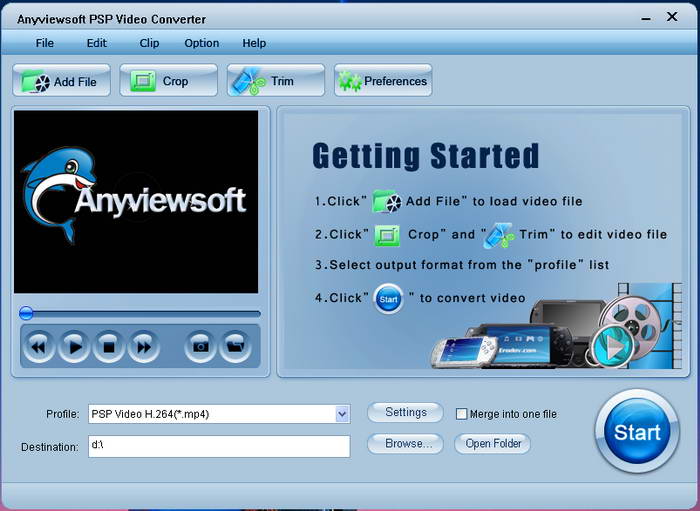Click the big Start convert button
700x511 pixels.
click(637, 432)
